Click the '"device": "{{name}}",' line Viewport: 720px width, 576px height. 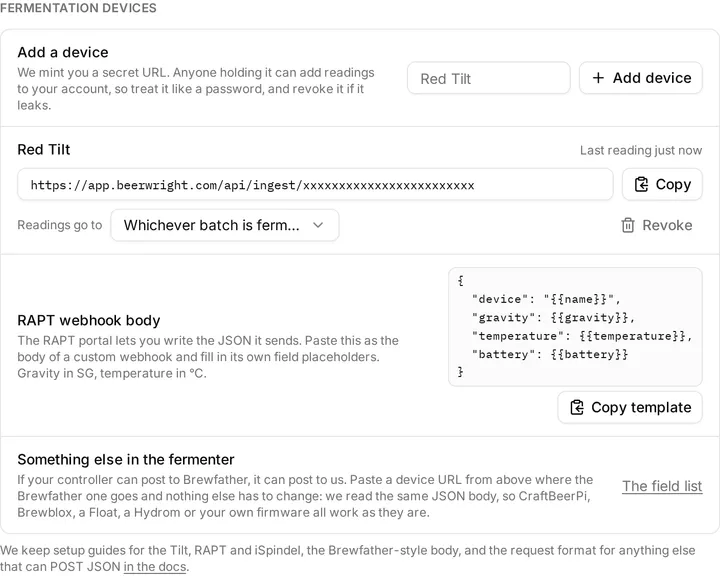546,299
